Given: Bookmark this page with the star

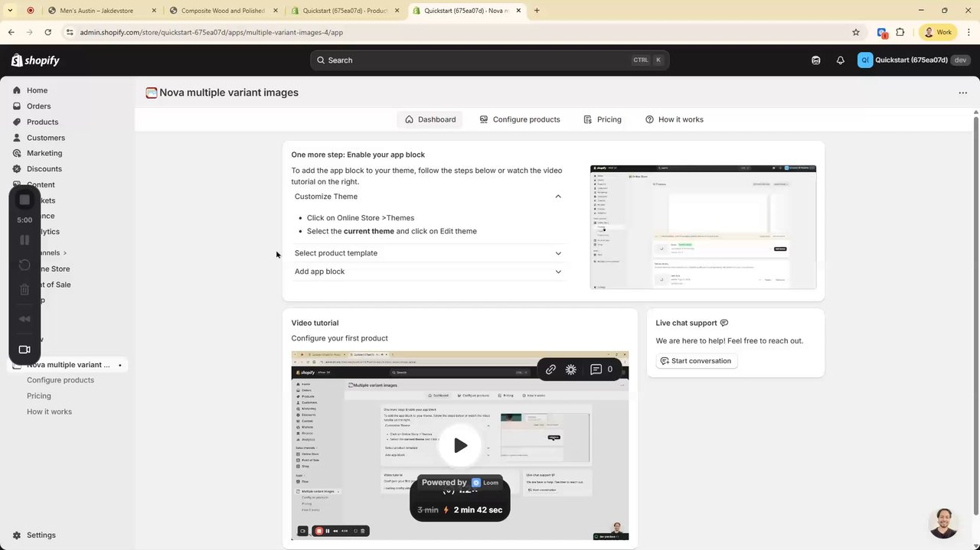Looking at the screenshot, I should click(856, 32).
